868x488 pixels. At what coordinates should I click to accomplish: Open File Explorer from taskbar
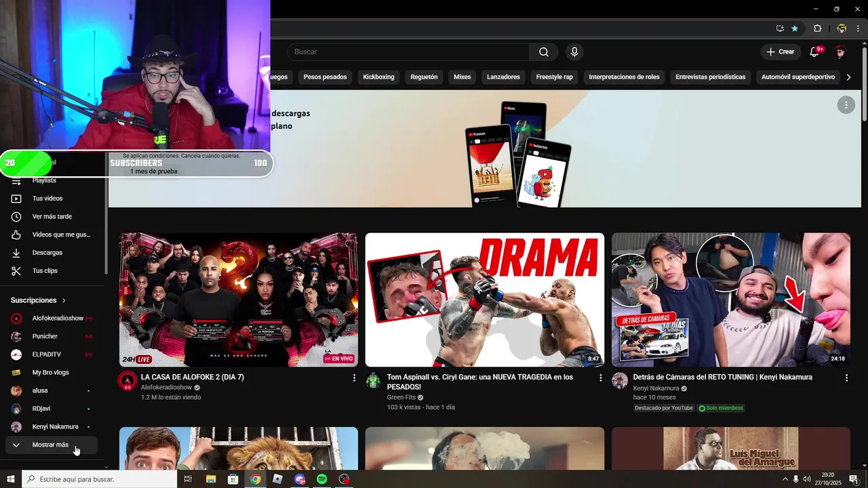coord(211,479)
